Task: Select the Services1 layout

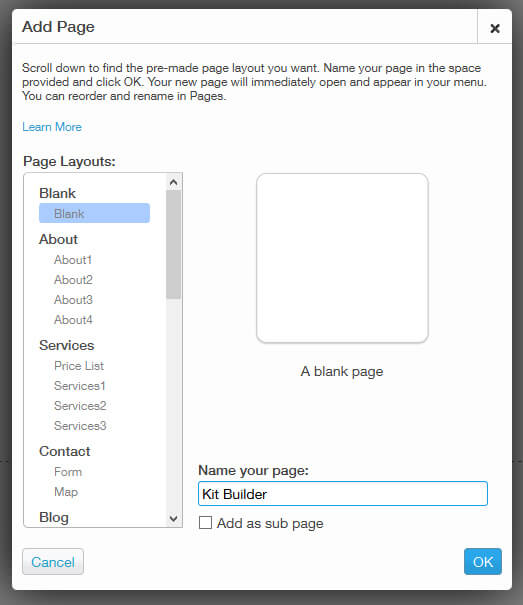Action: tap(80, 386)
